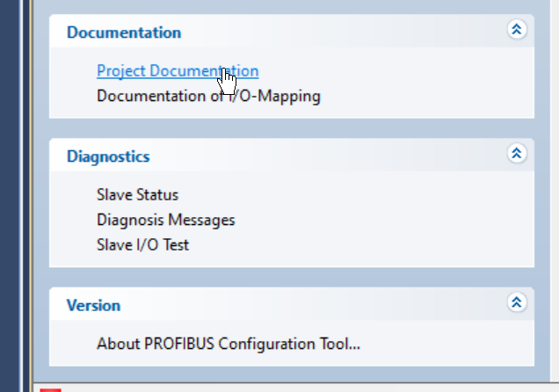Click the dark blue sidebar strip

10,196
